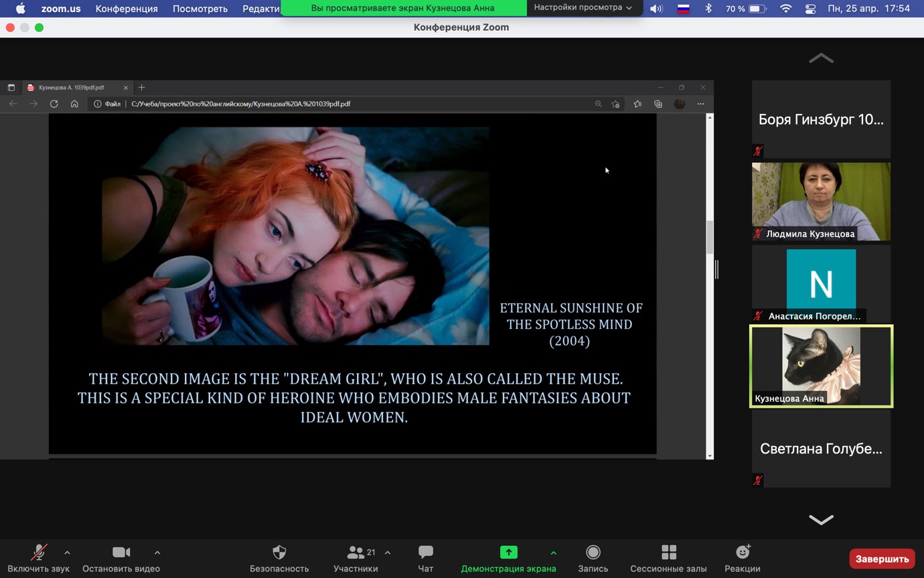Close the PDF browser tab
Viewport: 924px width, 578px height.
[x=125, y=88]
